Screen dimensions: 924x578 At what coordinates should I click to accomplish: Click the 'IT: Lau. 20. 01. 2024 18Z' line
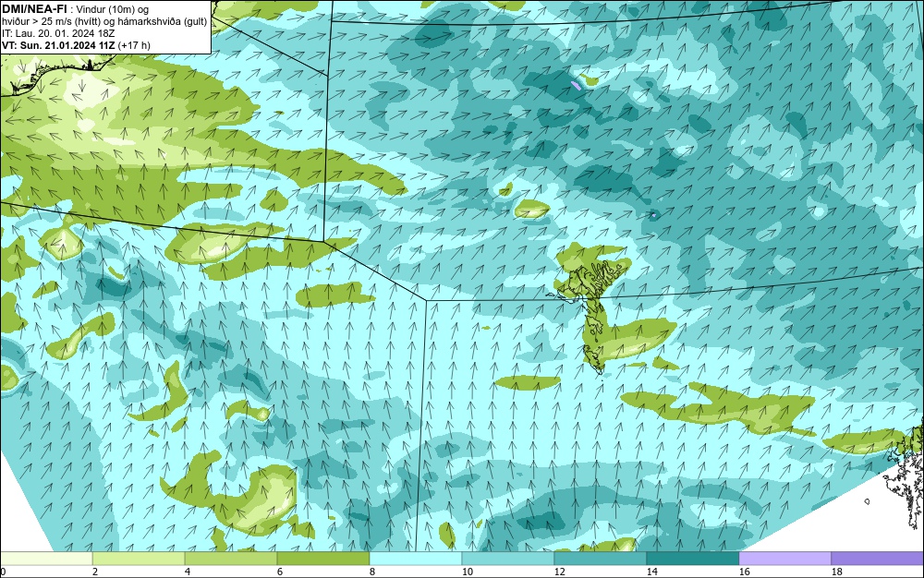tap(58, 33)
